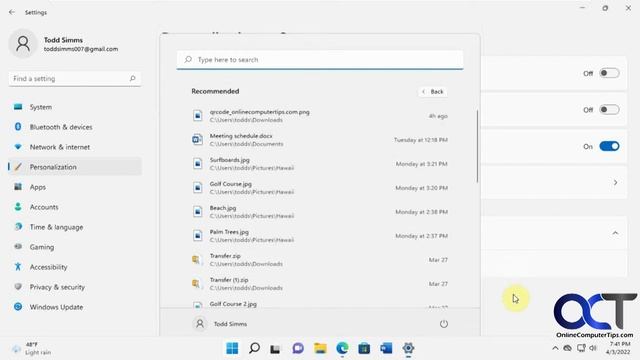This screenshot has width=640, height=360.
Task: Open Meeting schedule.docx recommended file
Action: [320, 140]
